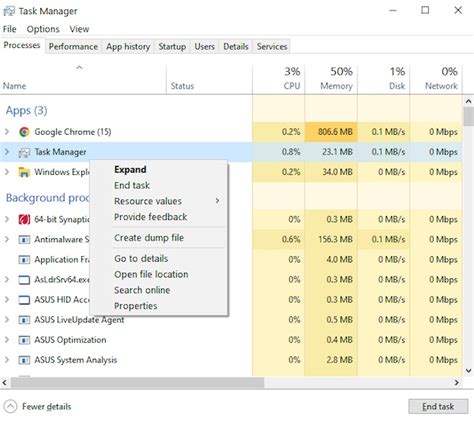Expand the ASUS Optimization process
Screen dimensions: 474x421
point(7,340)
